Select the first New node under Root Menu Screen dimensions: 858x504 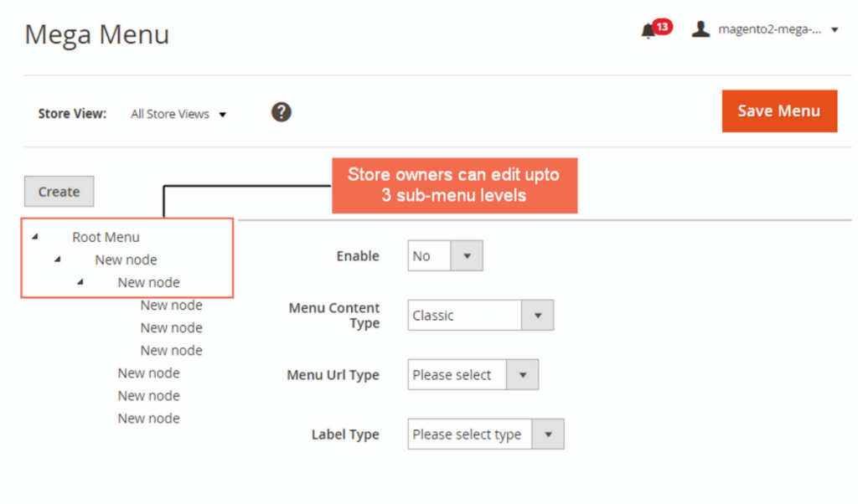click(x=126, y=260)
